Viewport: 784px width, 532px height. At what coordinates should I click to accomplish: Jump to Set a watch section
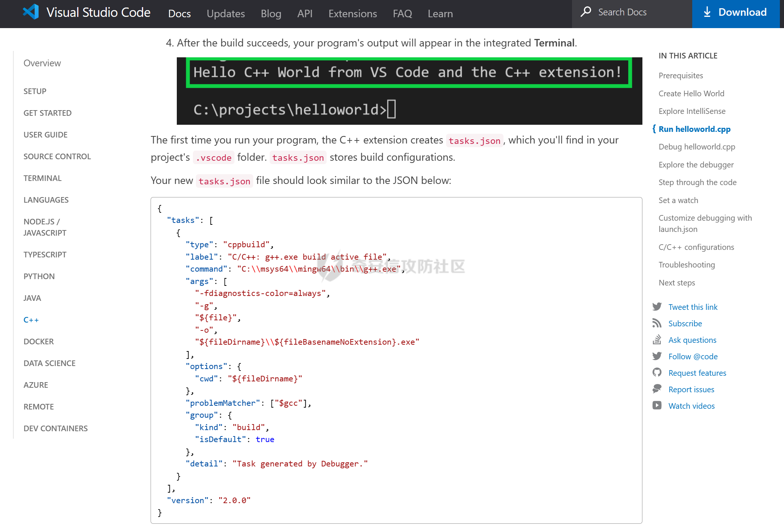[678, 200]
